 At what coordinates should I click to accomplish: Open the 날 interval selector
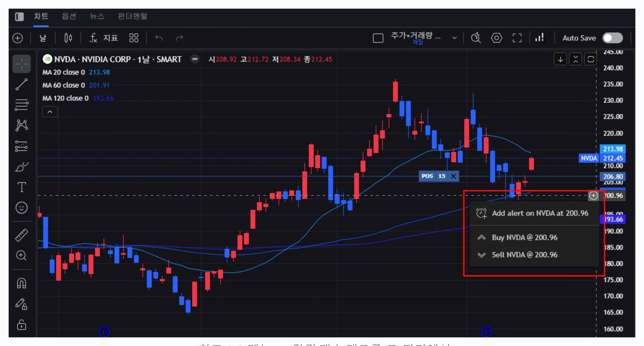click(43, 38)
